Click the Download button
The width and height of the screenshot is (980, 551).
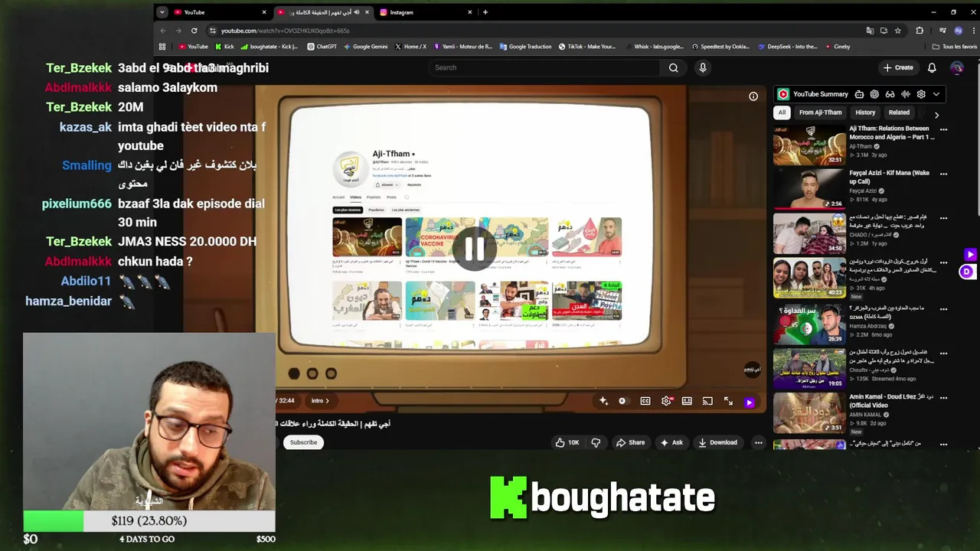[x=717, y=442]
